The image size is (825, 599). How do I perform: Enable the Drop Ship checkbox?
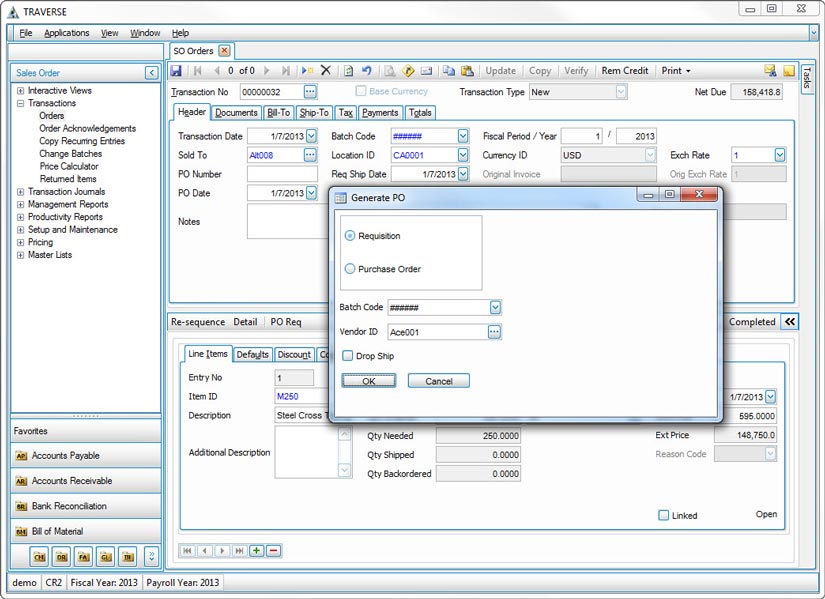(347, 356)
